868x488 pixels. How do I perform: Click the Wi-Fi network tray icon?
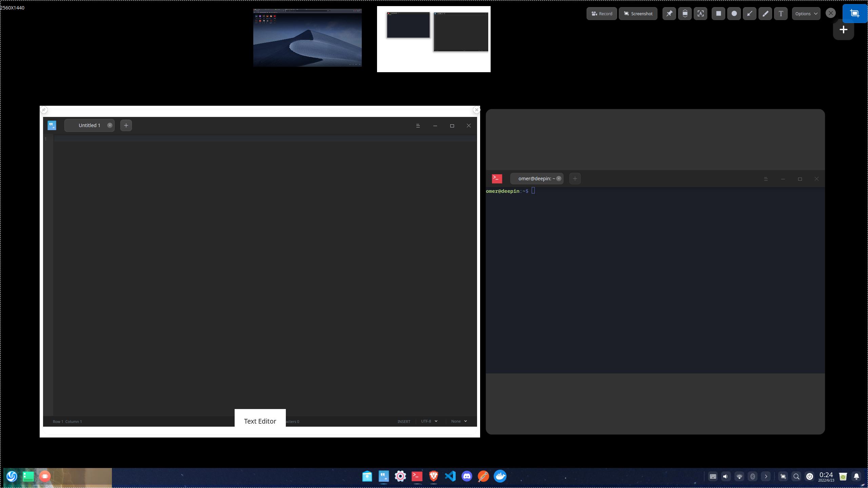[x=739, y=476]
